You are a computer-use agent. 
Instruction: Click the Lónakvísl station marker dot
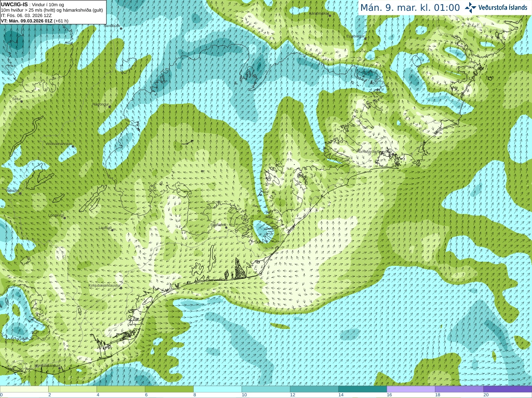(x=64, y=218)
